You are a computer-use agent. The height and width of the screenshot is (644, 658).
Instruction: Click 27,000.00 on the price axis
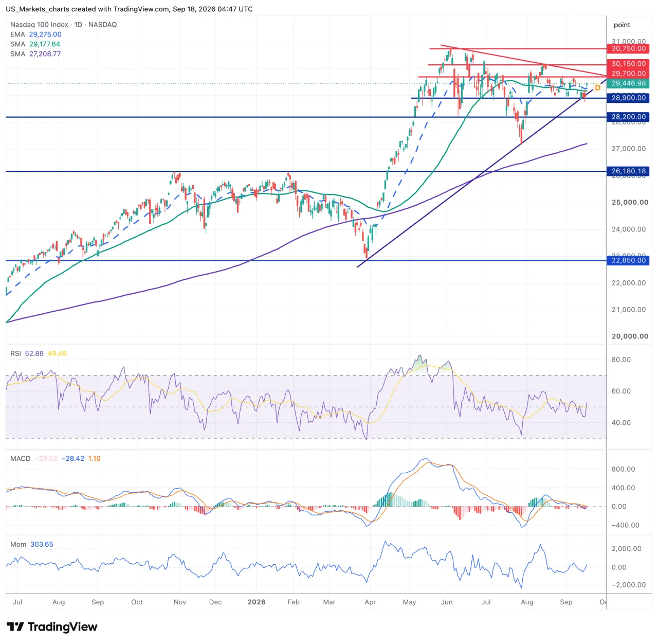tap(629, 149)
